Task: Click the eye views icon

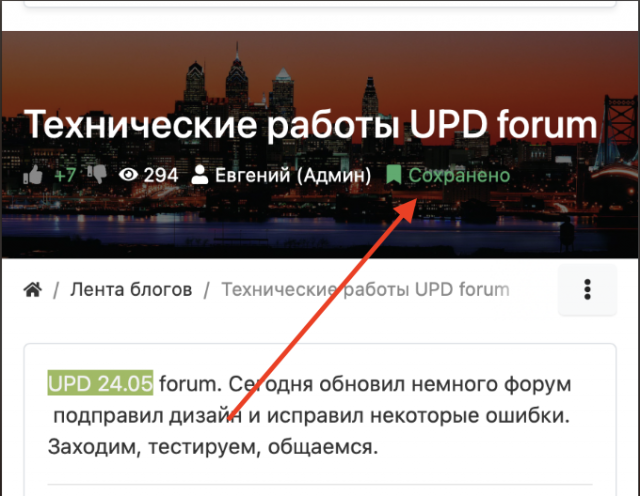Action: pos(128,175)
